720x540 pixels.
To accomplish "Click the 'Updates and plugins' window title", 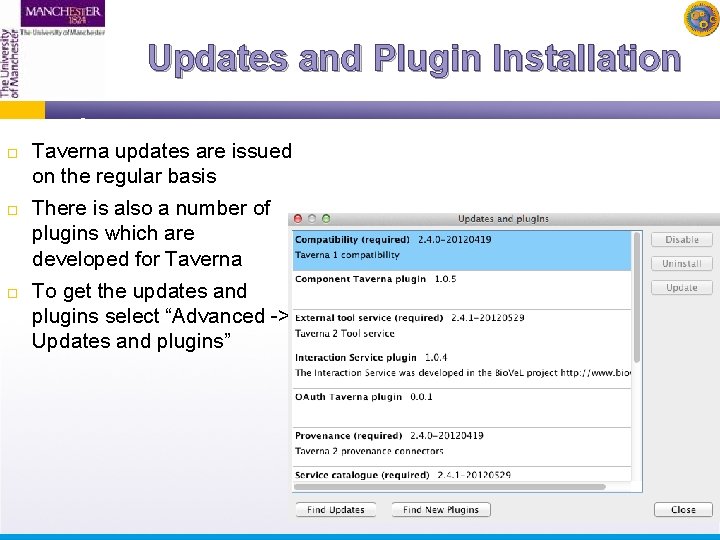I will pyautogui.click(x=503, y=219).
